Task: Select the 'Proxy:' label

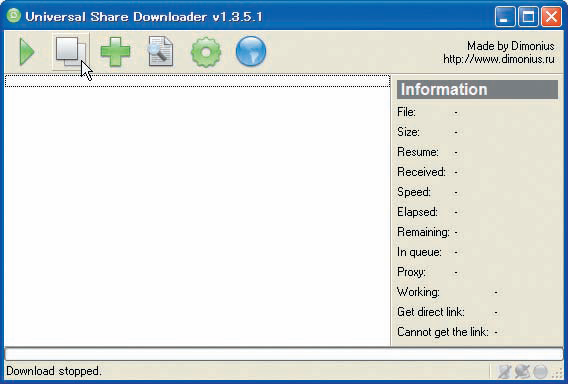Action: coord(412,272)
